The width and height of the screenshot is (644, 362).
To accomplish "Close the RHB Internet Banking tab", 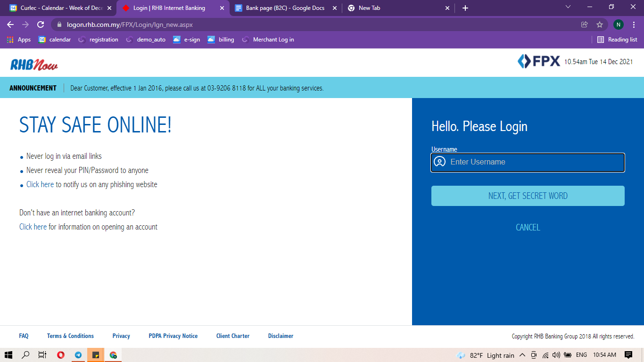I will pyautogui.click(x=222, y=8).
